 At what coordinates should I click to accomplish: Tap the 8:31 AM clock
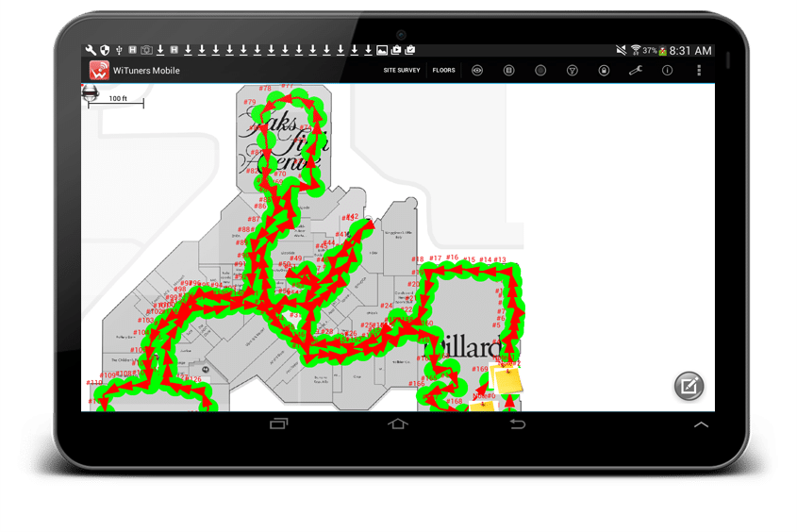pyautogui.click(x=690, y=50)
